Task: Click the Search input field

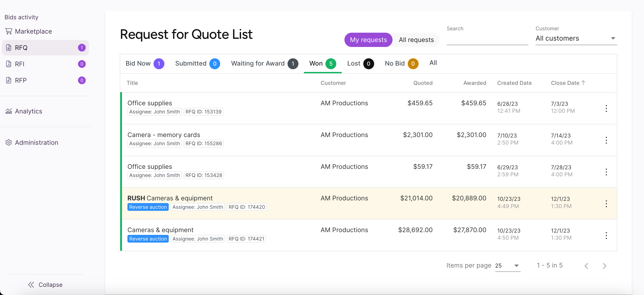Action: [x=487, y=39]
